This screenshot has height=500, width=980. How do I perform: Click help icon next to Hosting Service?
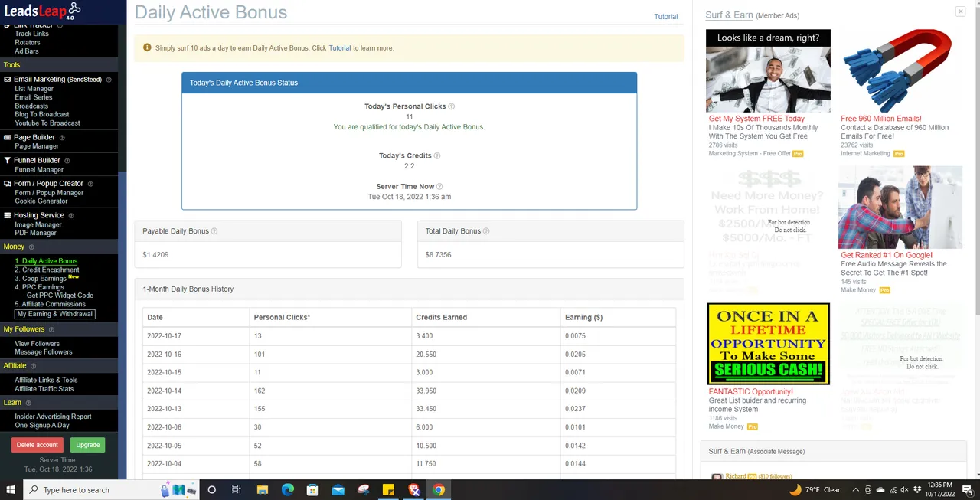tap(72, 216)
